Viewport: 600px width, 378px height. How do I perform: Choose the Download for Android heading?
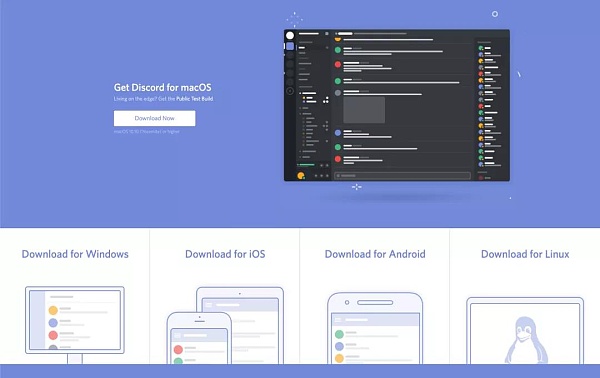tap(375, 254)
